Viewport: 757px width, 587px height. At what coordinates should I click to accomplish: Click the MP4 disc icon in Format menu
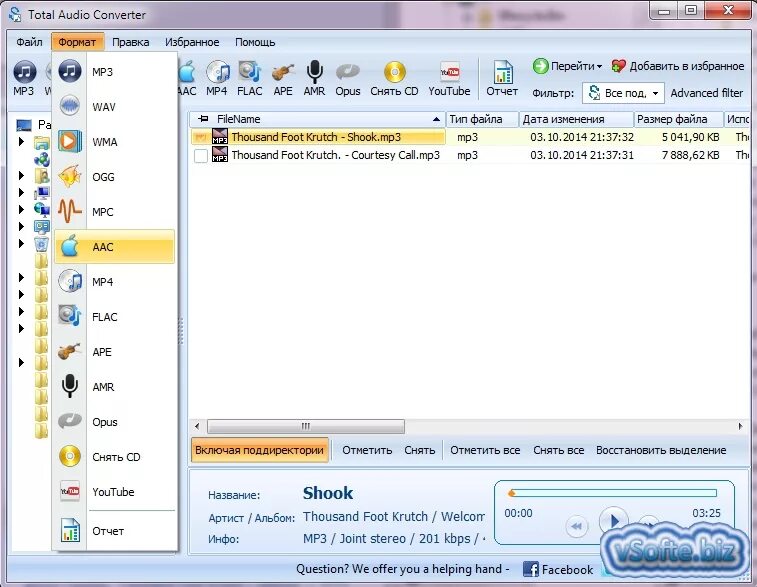[x=70, y=282]
